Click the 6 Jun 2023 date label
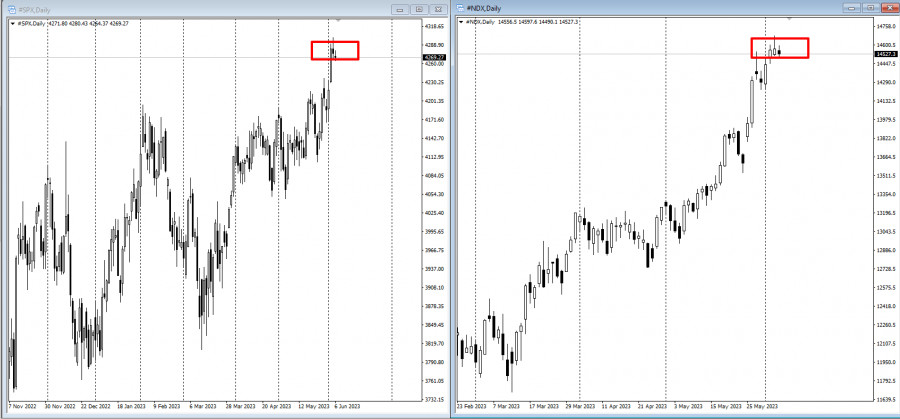The height and width of the screenshot is (419, 900). [x=348, y=405]
